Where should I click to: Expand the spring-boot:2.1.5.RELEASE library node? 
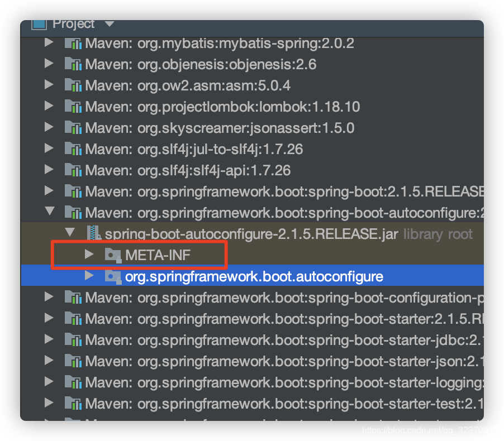pyautogui.click(x=49, y=191)
